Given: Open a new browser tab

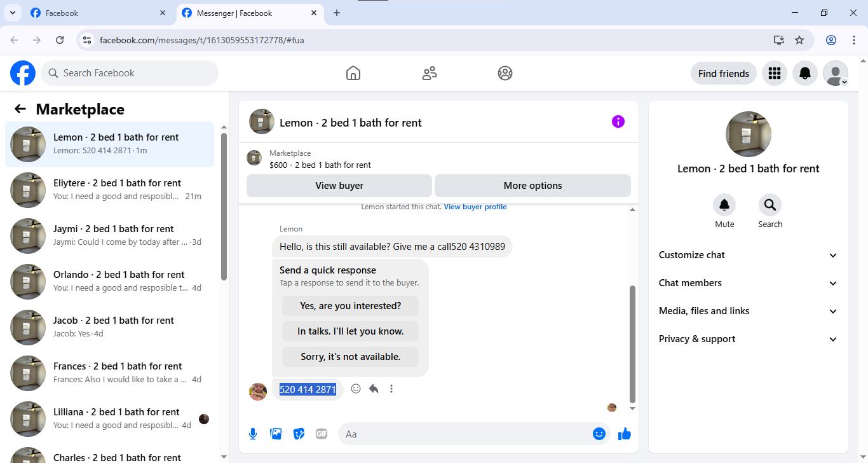Looking at the screenshot, I should tap(337, 13).
